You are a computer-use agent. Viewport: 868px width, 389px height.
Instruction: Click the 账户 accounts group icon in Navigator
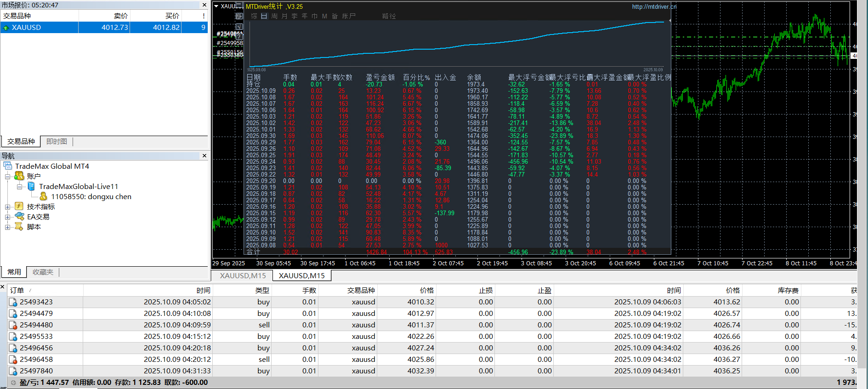[19, 176]
